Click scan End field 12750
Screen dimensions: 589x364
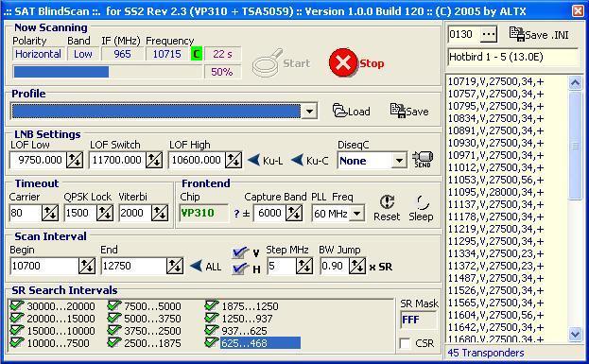click(x=133, y=266)
